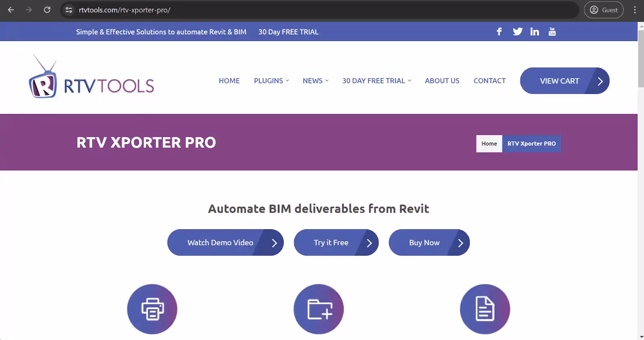Click the 'Automate BIM deliverables from Revit' heading

pos(318,209)
